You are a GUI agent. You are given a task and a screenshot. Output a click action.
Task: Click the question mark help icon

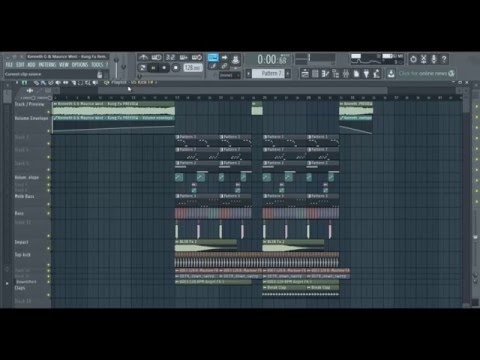[x=444, y=59]
